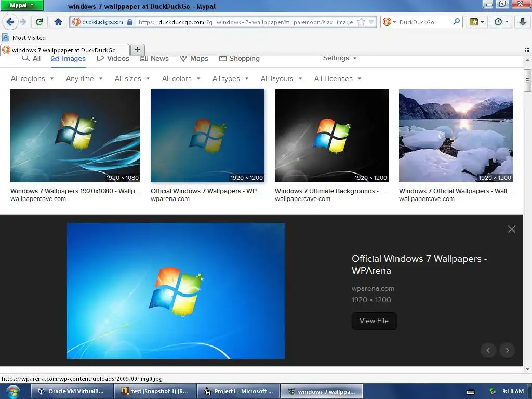The height and width of the screenshot is (399, 532).
Task: Open the search engine selector dropdown
Action: [x=389, y=22]
